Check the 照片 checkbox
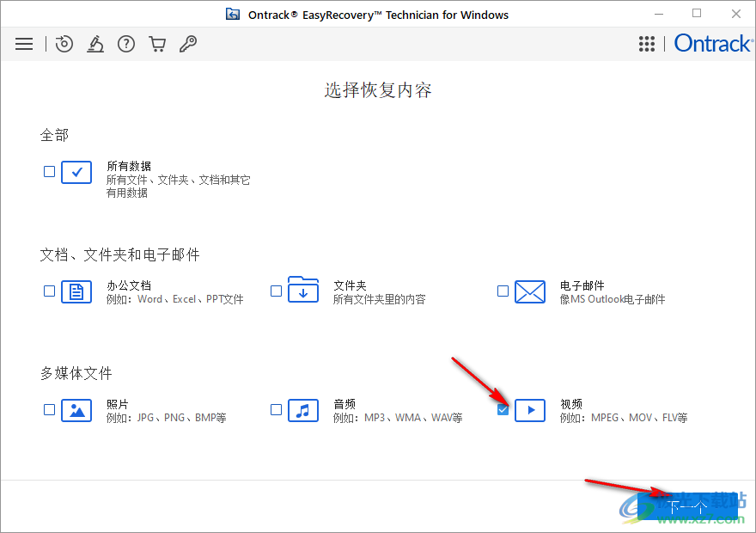 [x=49, y=409]
